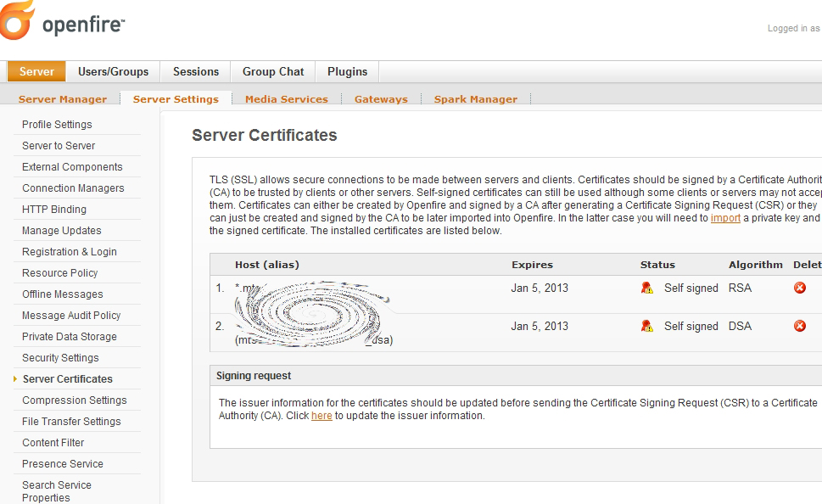Viewport: 822px width, 504px height.
Task: Click the Self signed status in the DSA row
Action: click(x=691, y=326)
